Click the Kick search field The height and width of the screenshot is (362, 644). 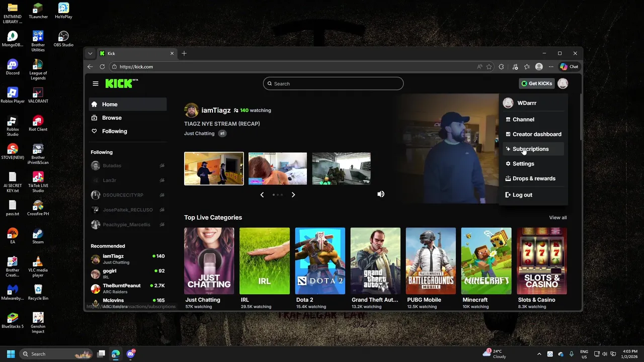[x=333, y=83]
